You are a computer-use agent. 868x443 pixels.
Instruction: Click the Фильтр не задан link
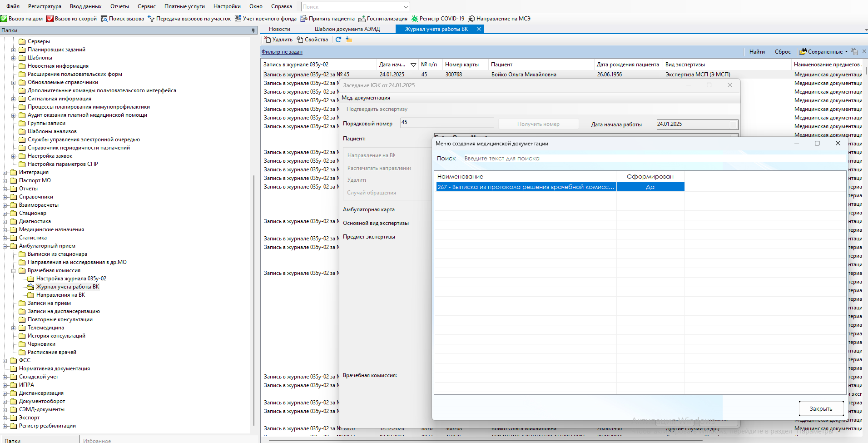[282, 52]
